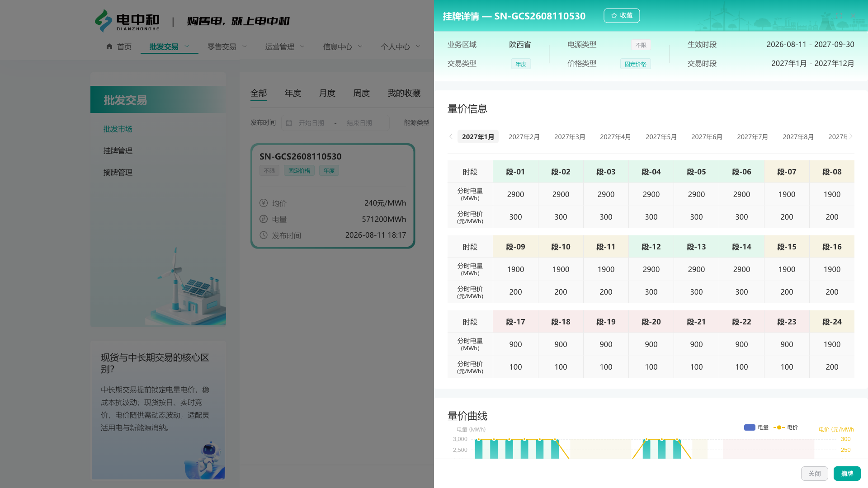
Task: Click the 收藏 star button
Action: (x=622, y=15)
